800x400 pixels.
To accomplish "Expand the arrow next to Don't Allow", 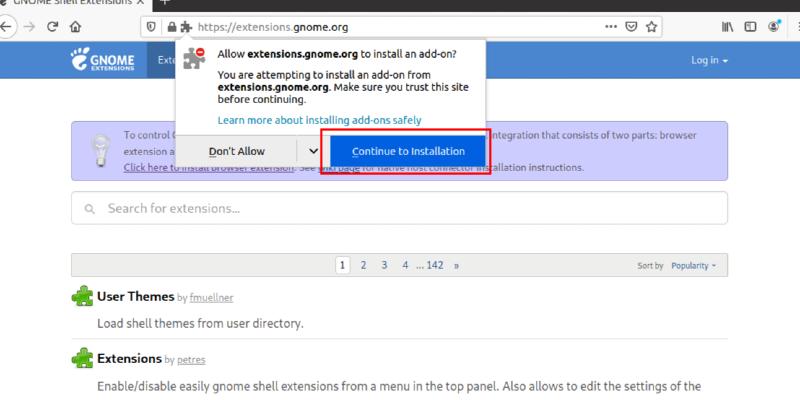I will coord(313,151).
